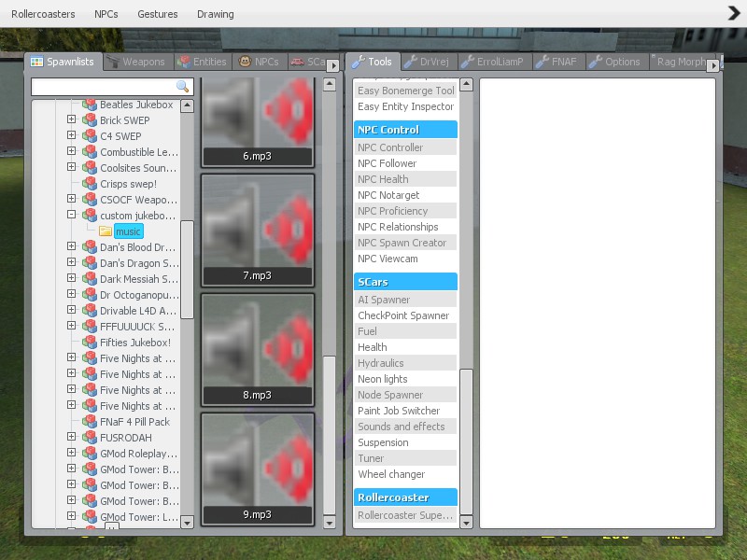Collapse the NPC Control tool category
Image resolution: width=747 pixels, height=560 pixels.
click(405, 130)
